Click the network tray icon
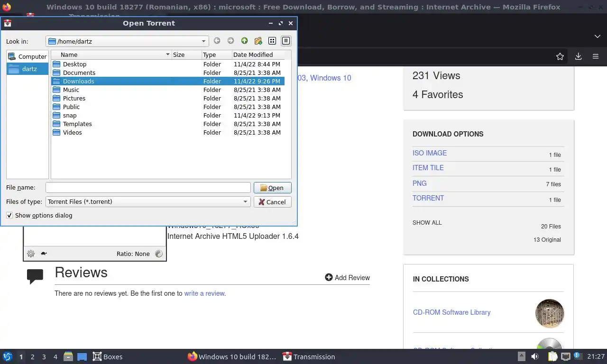 point(565,356)
